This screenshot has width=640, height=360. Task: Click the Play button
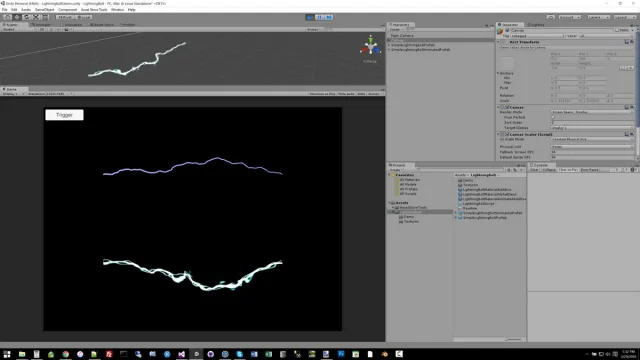[310, 17]
